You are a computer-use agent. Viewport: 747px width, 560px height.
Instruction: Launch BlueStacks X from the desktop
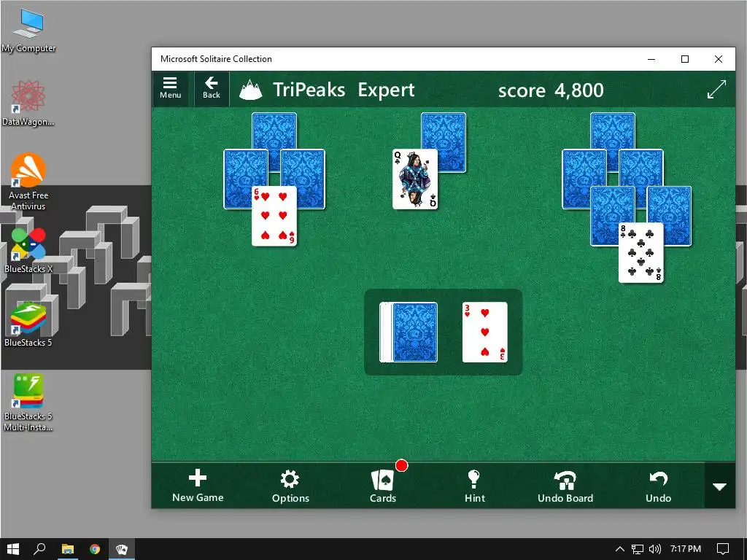click(28, 251)
